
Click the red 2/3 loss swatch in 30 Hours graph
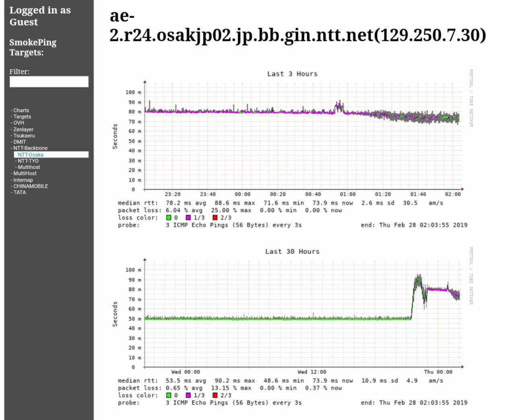[x=215, y=395]
